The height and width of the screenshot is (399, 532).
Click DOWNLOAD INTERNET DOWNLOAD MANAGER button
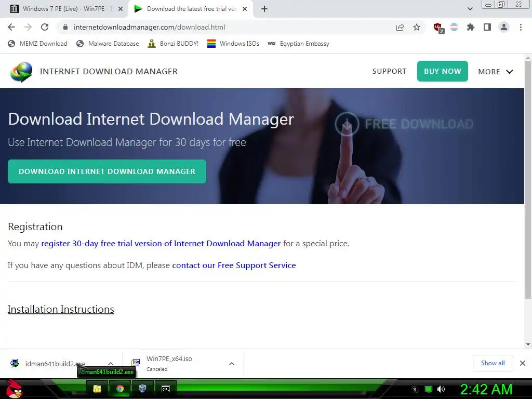click(x=107, y=171)
